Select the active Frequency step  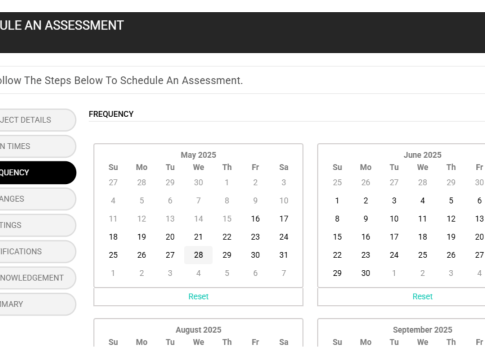(35, 173)
